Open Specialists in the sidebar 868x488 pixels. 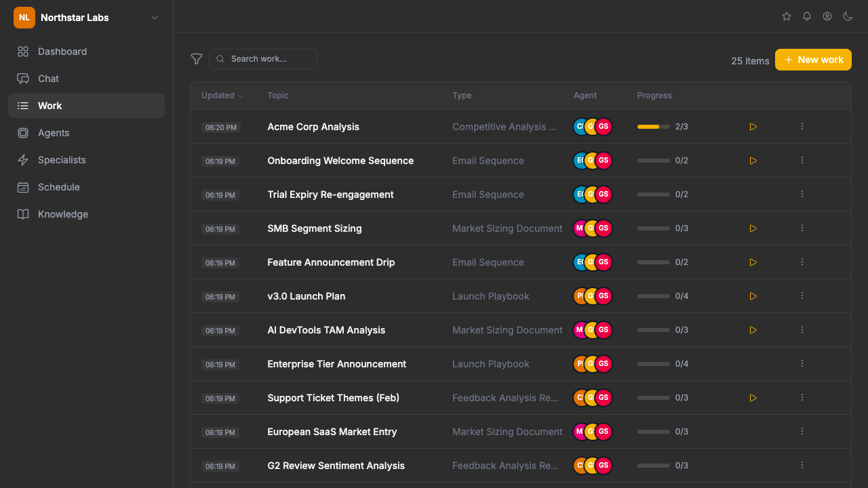(x=86, y=160)
